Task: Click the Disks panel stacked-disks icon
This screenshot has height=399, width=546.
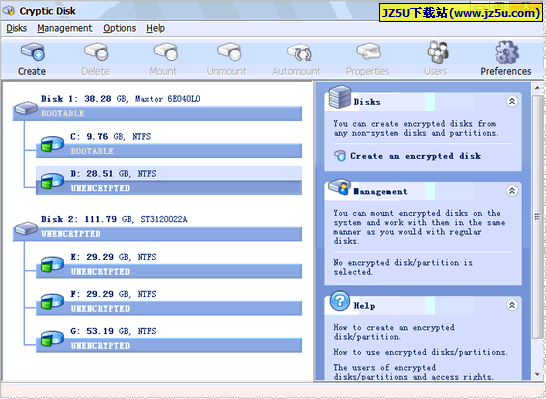Action: 340,97
